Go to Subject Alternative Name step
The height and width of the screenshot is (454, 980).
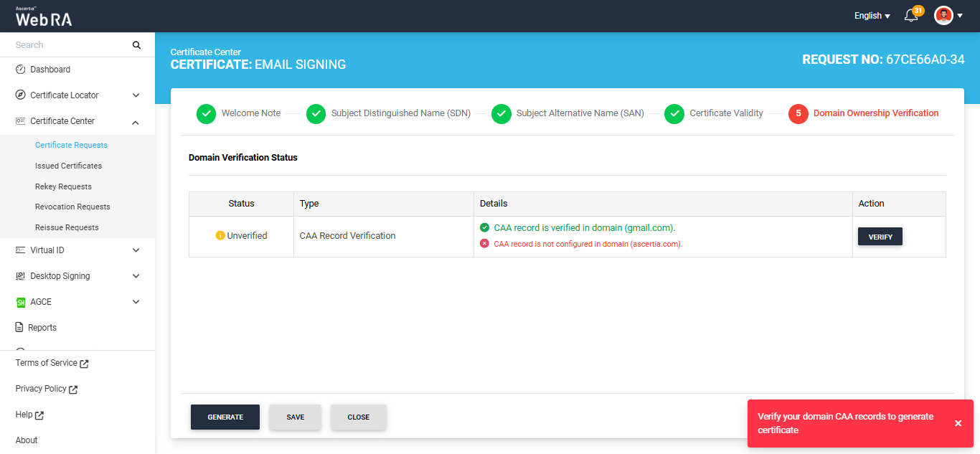pyautogui.click(x=580, y=113)
